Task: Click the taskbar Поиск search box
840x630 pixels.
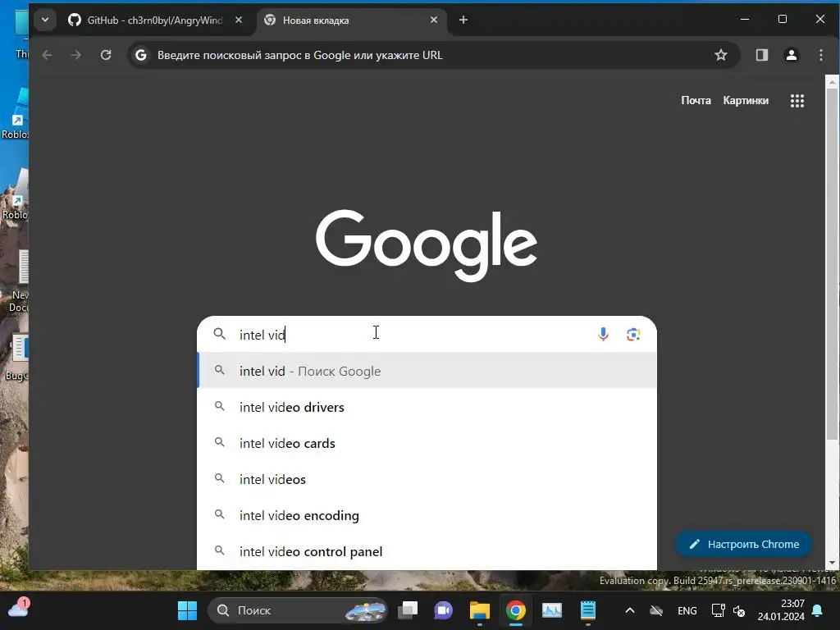Action: [297, 610]
